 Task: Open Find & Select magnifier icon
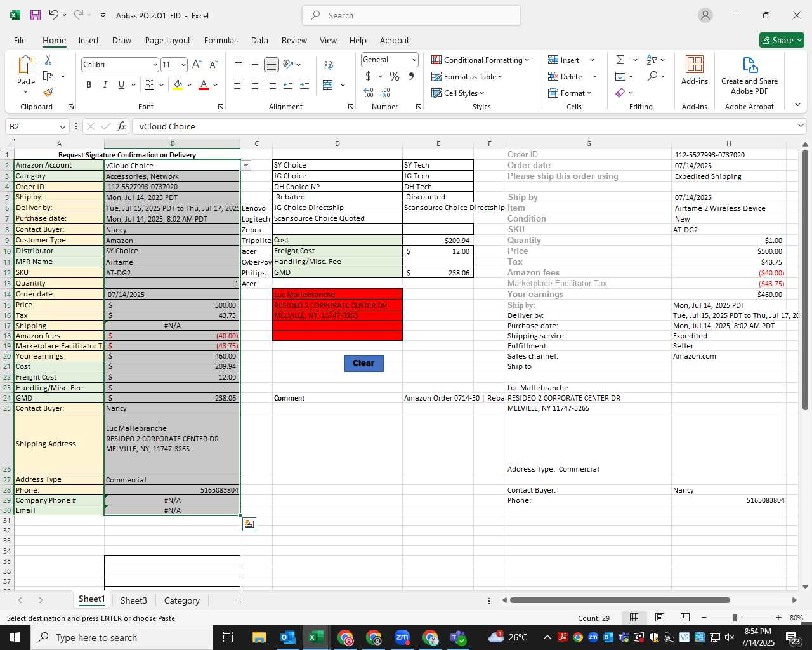click(x=652, y=76)
